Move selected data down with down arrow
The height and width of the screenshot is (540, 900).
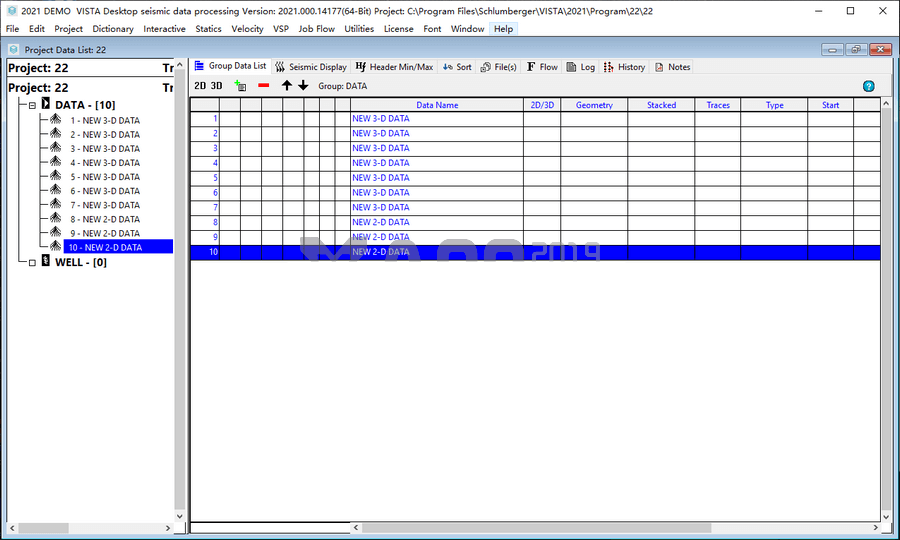coord(303,86)
